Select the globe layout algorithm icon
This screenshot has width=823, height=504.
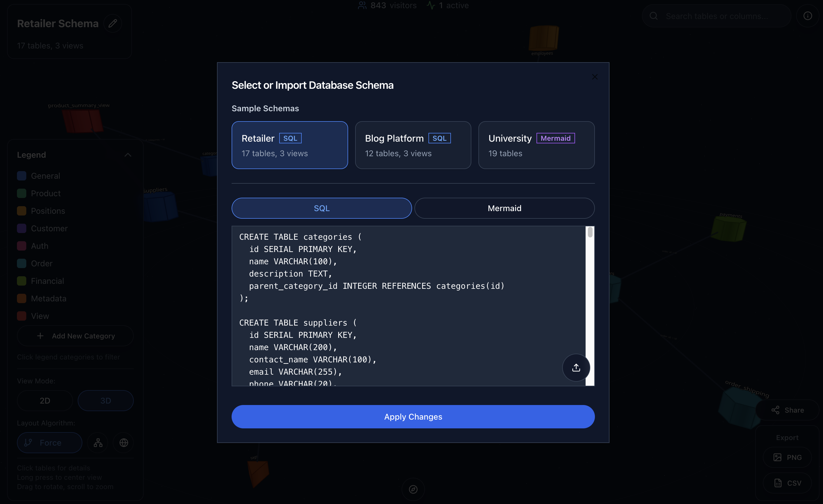tap(123, 443)
